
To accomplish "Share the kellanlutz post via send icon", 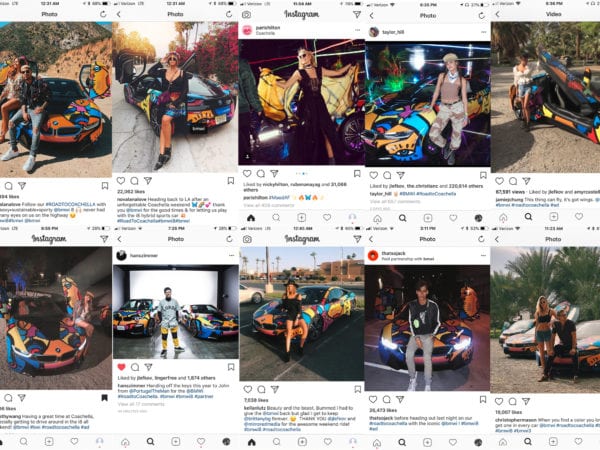I will 275,389.
